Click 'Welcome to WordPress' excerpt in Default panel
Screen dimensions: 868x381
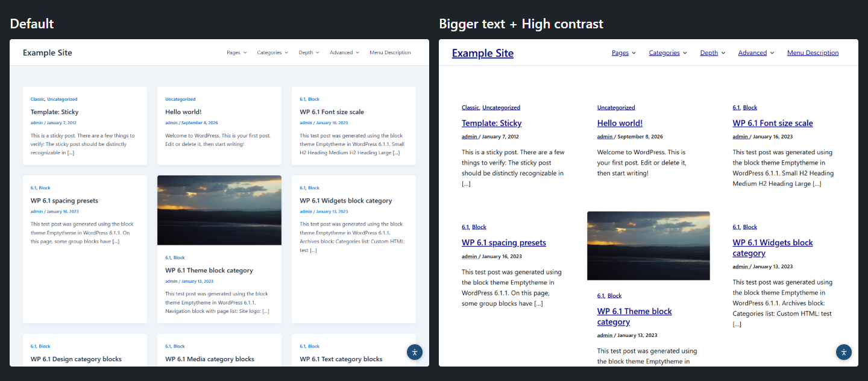tap(218, 140)
